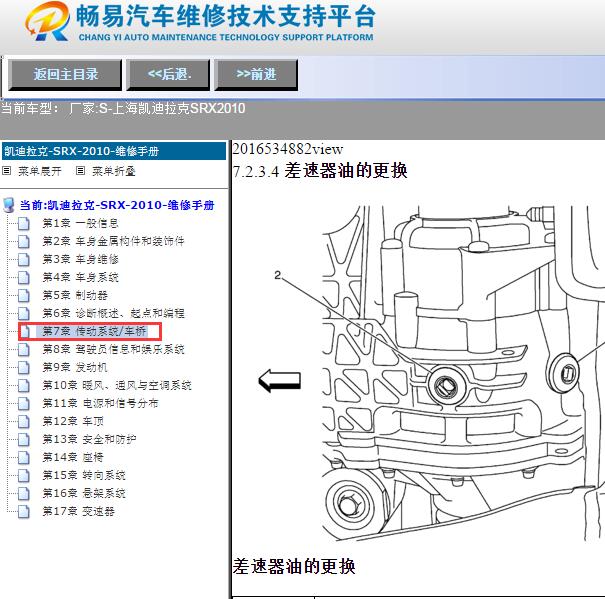Click the page icon of 第15章
The image size is (605, 599).
point(24,475)
